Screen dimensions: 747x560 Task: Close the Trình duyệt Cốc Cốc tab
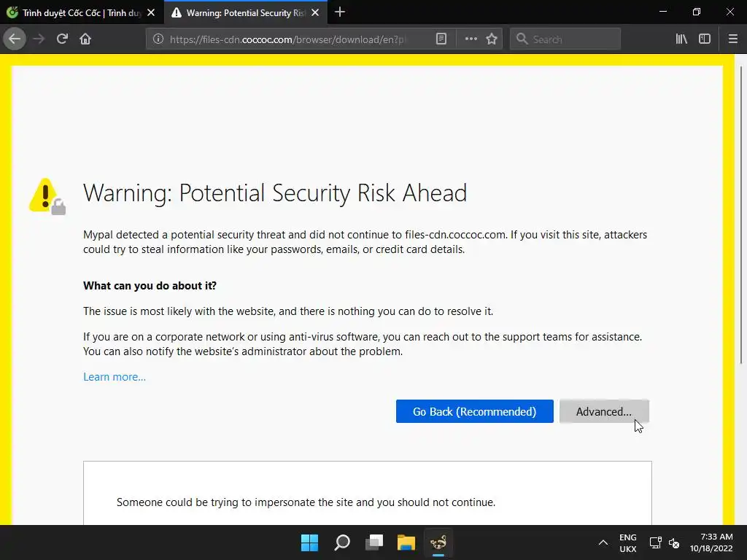(151, 13)
